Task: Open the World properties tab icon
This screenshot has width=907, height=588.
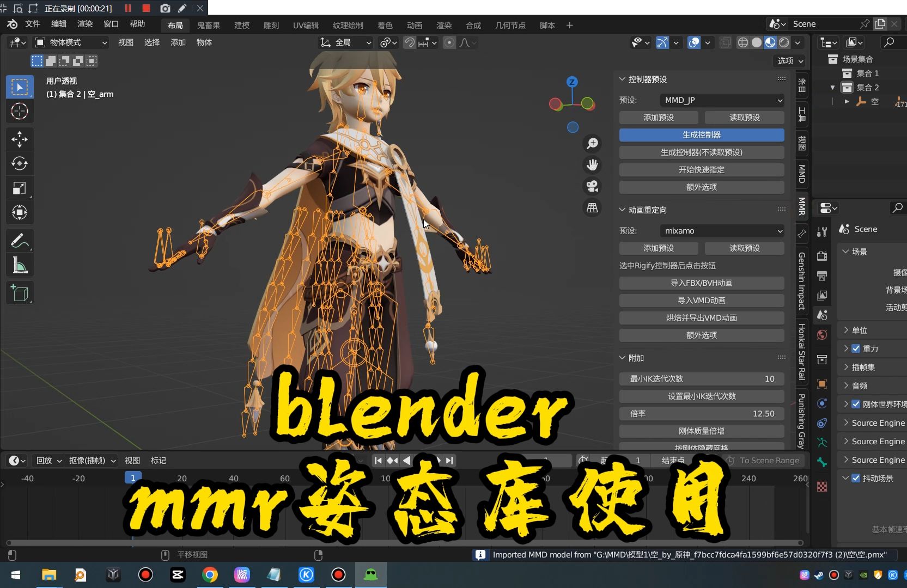Action: [822, 335]
